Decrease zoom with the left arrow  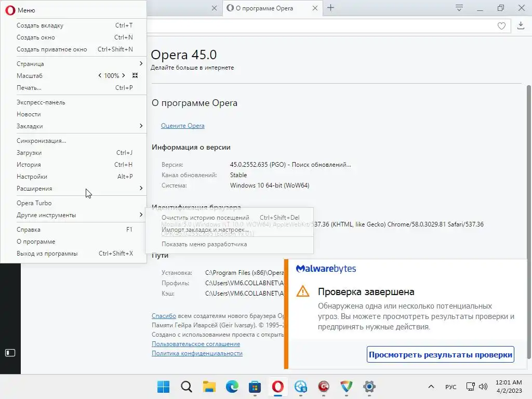pyautogui.click(x=100, y=75)
